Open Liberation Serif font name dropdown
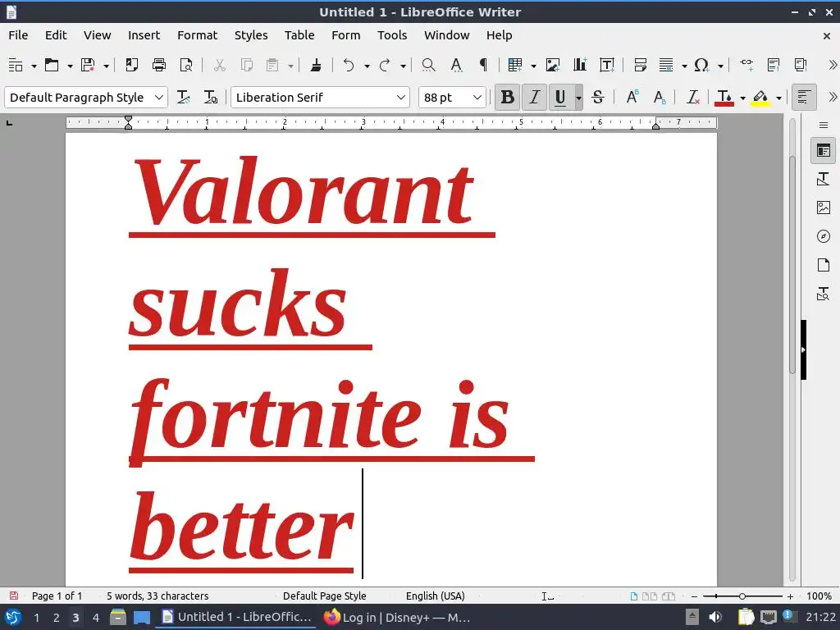 (400, 98)
